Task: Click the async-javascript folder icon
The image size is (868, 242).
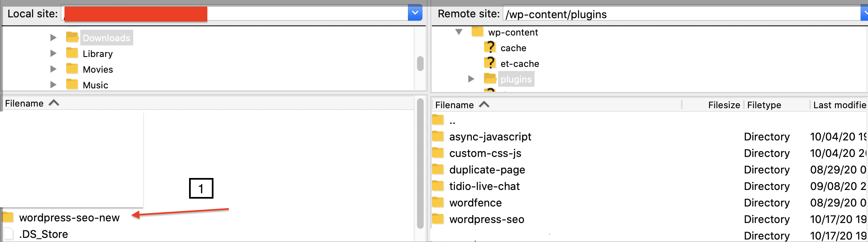Action: coord(438,136)
